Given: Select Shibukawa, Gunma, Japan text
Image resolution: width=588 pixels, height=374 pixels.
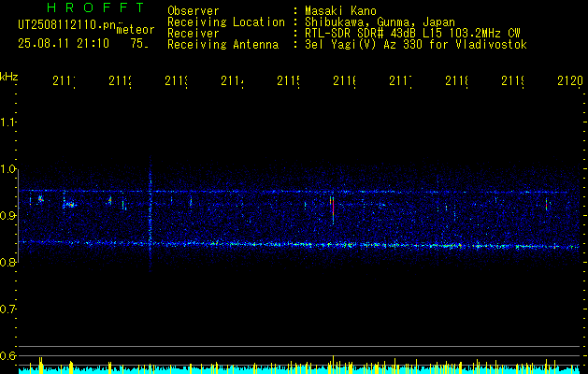Looking at the screenshot, I should coord(380,22).
